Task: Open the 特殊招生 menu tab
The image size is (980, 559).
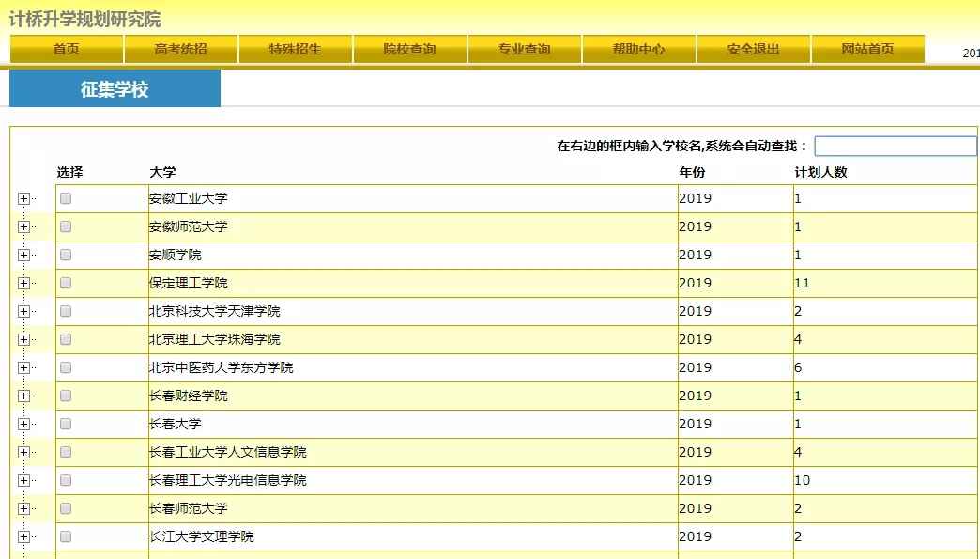Action: pyautogui.click(x=295, y=50)
